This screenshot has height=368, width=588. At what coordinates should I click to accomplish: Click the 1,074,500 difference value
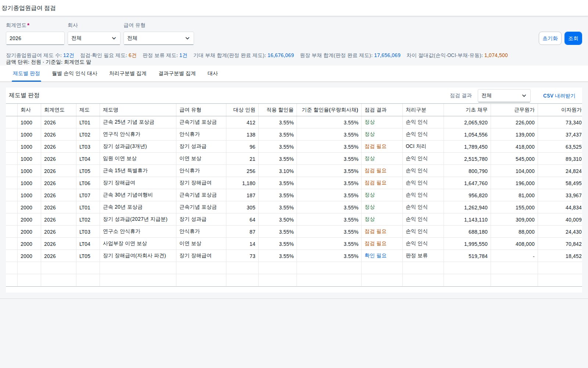click(496, 55)
